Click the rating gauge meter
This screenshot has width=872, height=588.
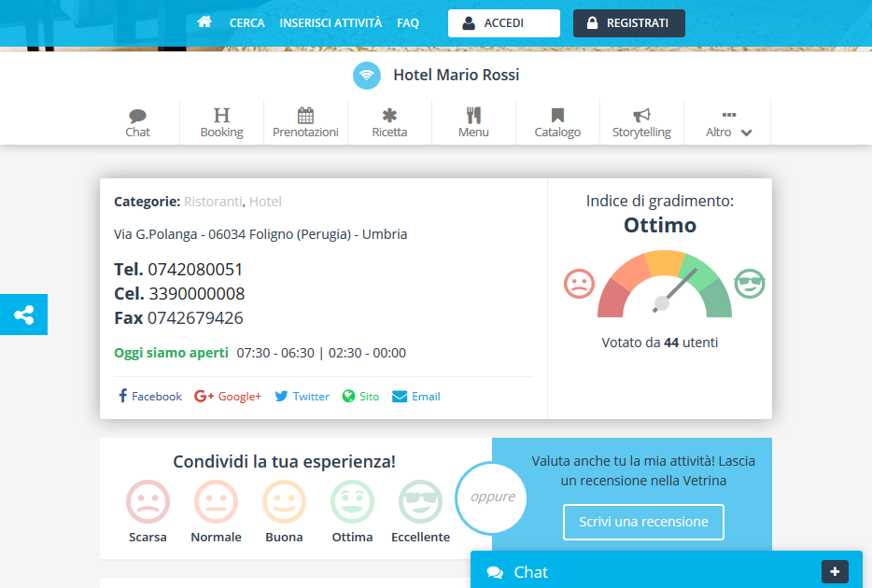coord(664,285)
